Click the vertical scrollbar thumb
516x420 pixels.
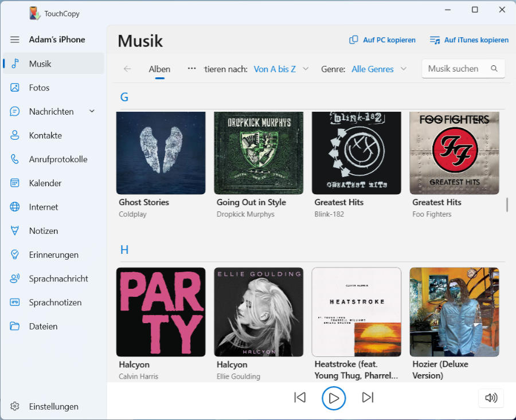coord(507,205)
